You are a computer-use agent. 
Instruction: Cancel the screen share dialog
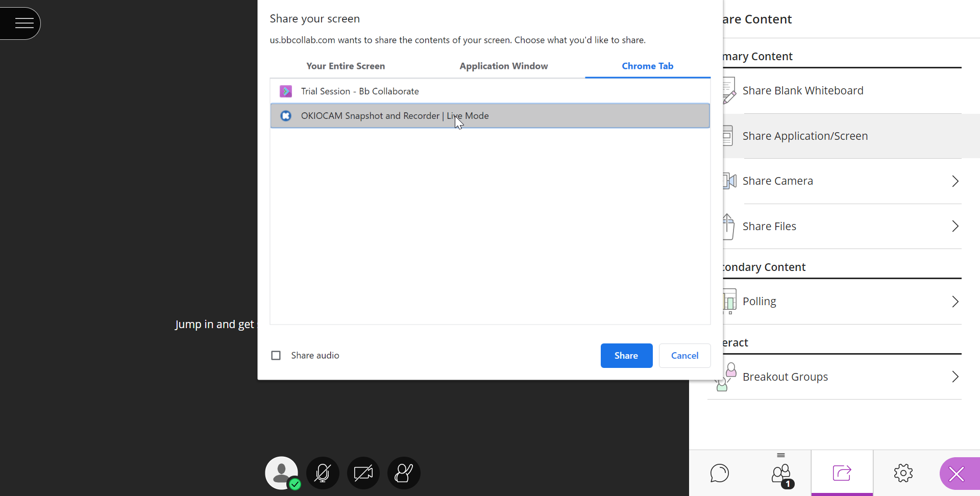pos(684,356)
